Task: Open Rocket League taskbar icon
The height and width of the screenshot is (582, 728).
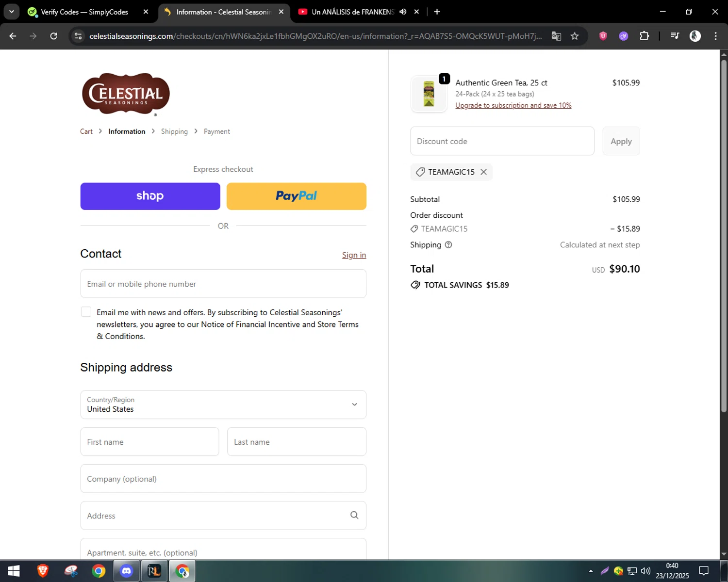Action: pyautogui.click(x=154, y=571)
